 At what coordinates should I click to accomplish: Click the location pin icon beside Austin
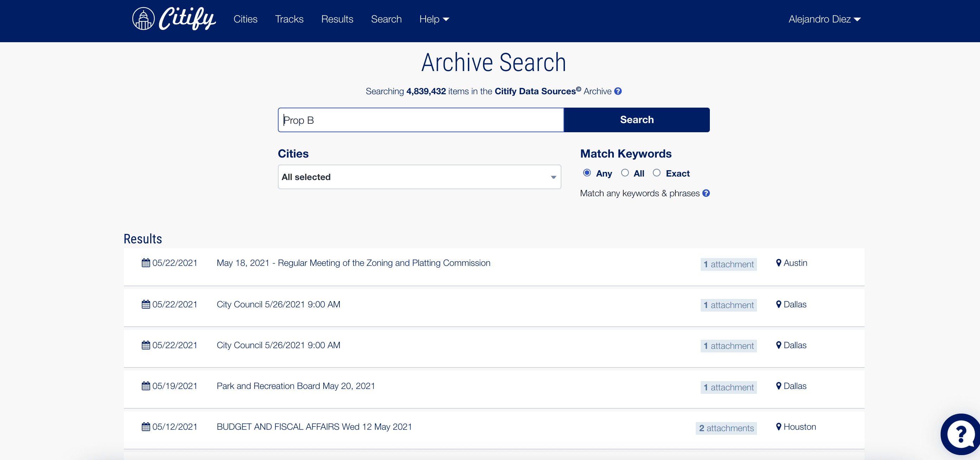(x=778, y=263)
